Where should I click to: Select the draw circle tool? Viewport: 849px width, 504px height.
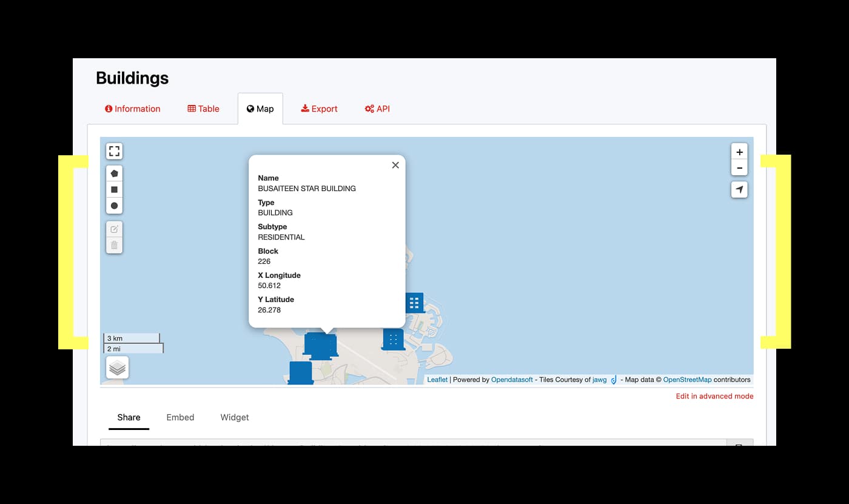click(114, 206)
